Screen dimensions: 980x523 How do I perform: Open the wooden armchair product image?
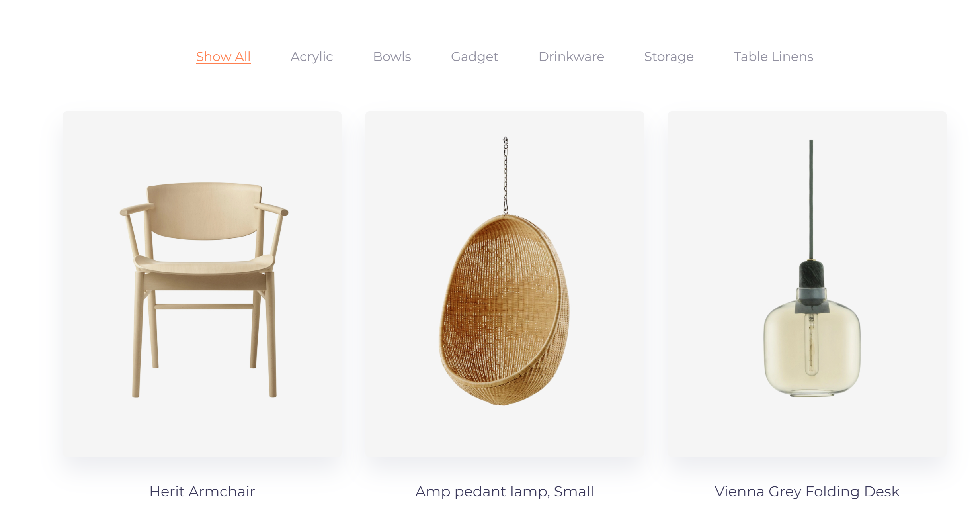pyautogui.click(x=202, y=284)
